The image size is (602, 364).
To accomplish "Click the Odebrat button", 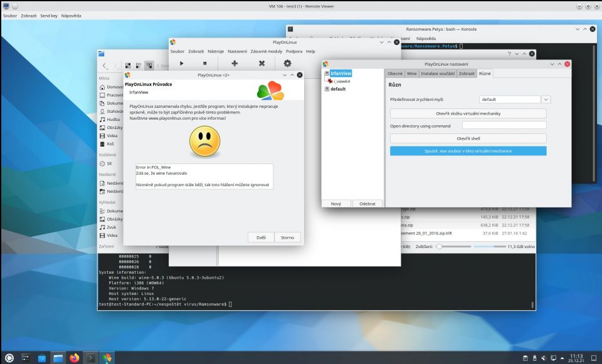I will pos(367,204).
